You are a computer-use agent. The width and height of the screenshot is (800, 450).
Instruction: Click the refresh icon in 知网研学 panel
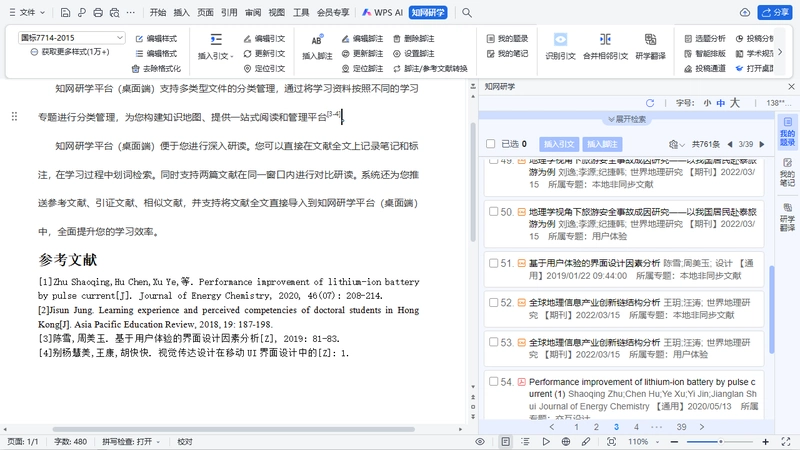point(649,103)
